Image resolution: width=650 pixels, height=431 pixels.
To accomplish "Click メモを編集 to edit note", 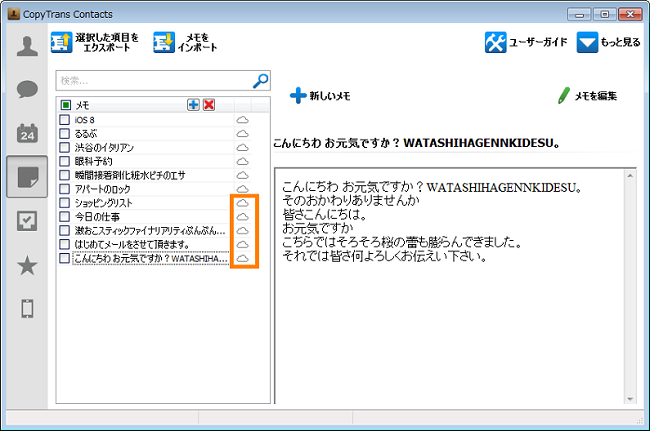I will click(x=587, y=96).
